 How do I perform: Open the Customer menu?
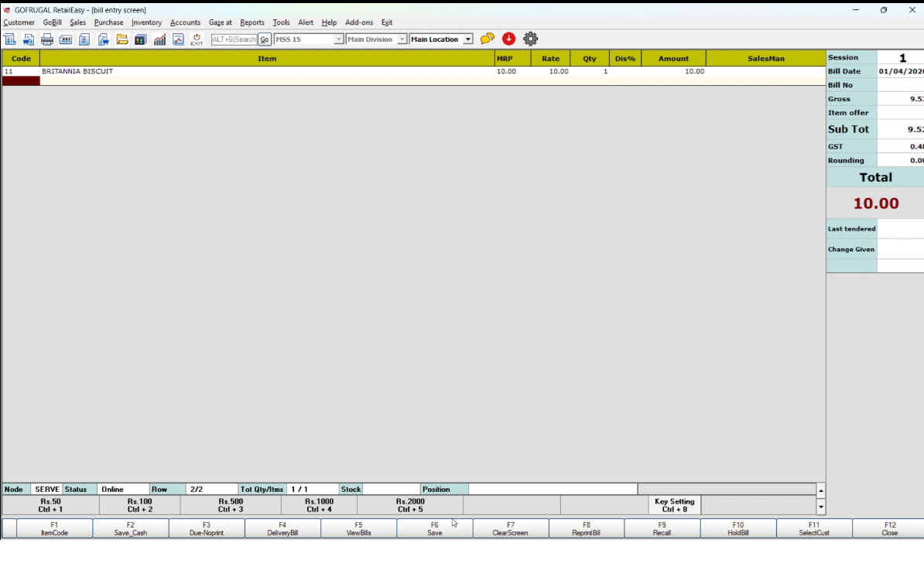[x=19, y=22]
